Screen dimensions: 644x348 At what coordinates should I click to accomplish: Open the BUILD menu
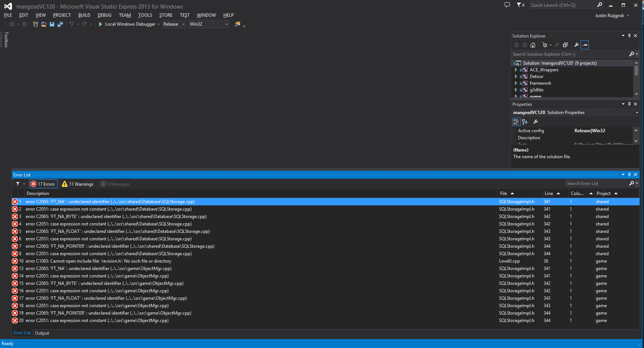click(84, 15)
